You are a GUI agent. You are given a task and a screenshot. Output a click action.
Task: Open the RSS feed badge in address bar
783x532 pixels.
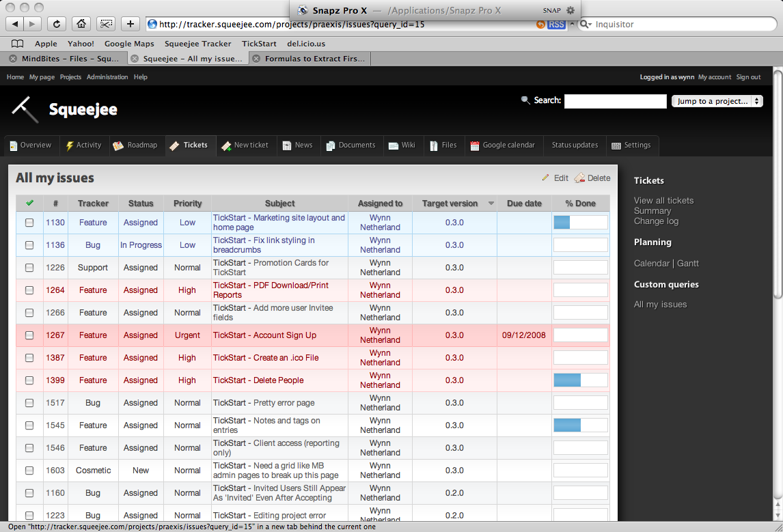tap(555, 25)
